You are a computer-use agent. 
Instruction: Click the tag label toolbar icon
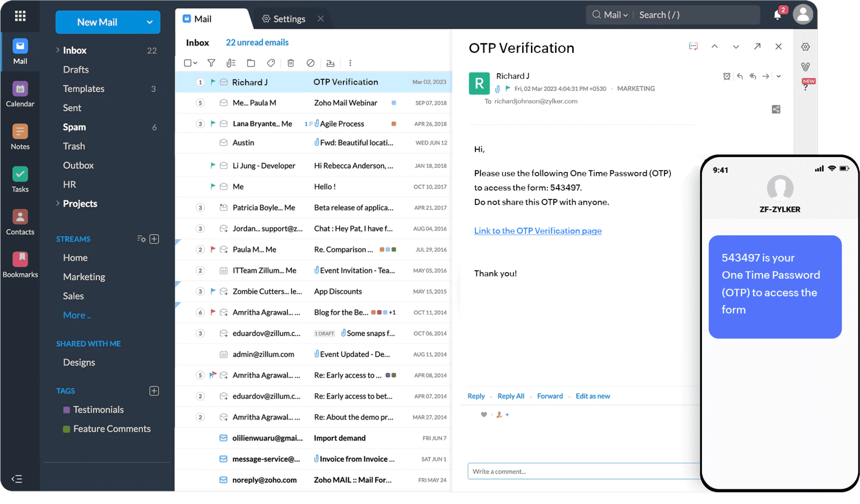click(271, 63)
